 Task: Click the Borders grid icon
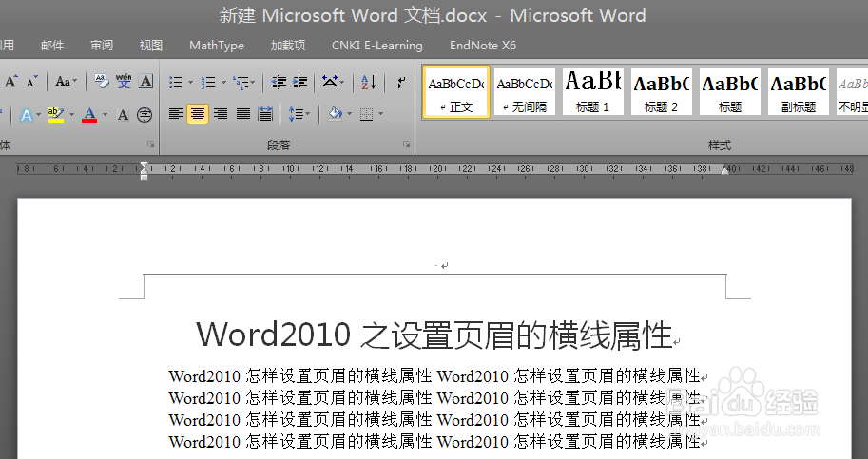366,114
